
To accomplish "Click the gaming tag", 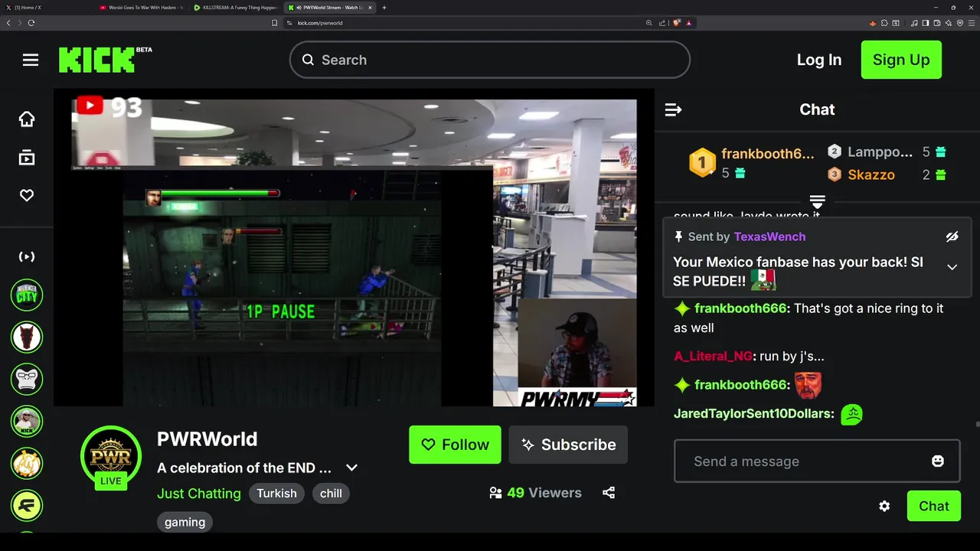I will [185, 522].
